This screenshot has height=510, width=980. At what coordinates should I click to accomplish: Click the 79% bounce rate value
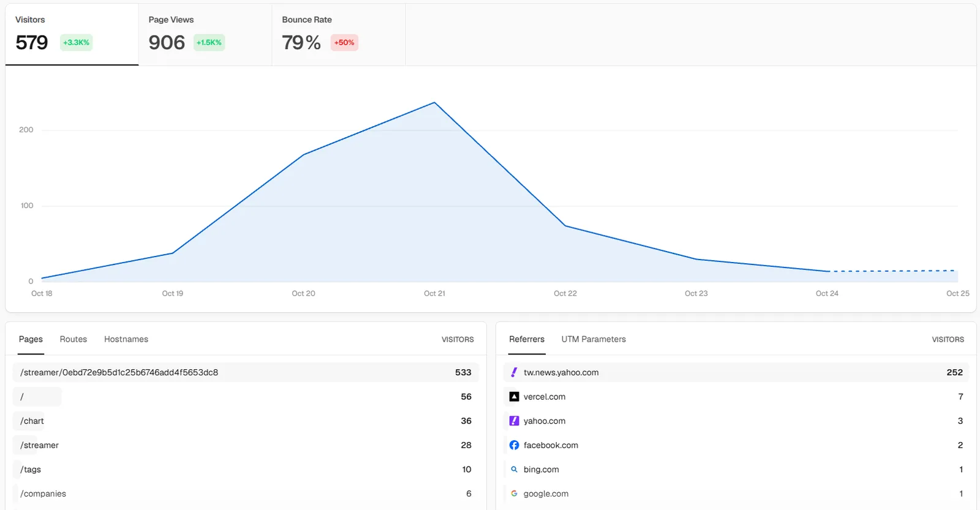tap(301, 42)
